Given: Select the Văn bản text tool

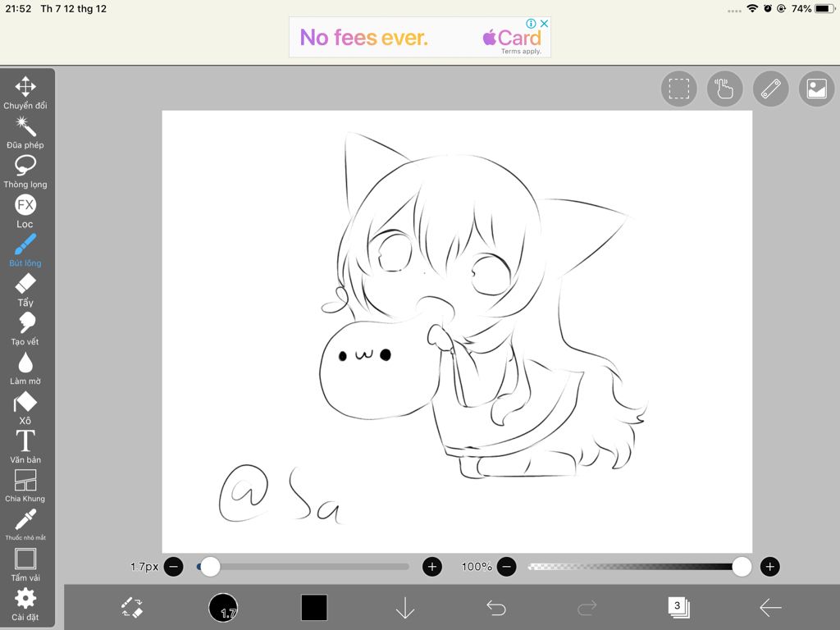Looking at the screenshot, I should coord(25,447).
